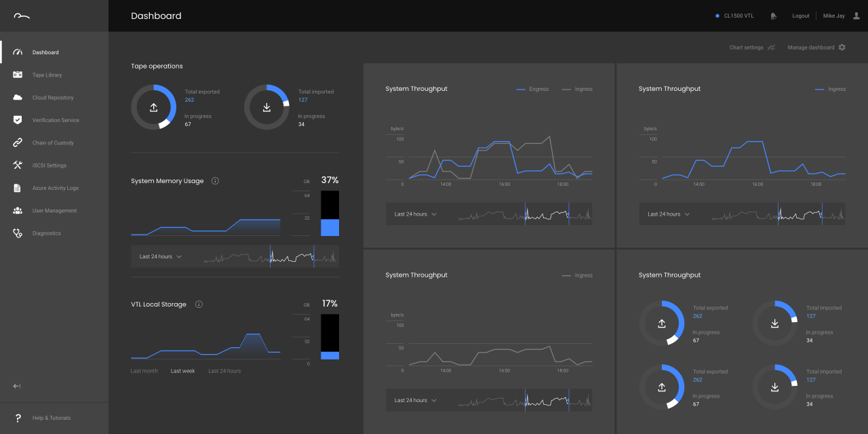Select the Verification Service shield icon

[18, 120]
